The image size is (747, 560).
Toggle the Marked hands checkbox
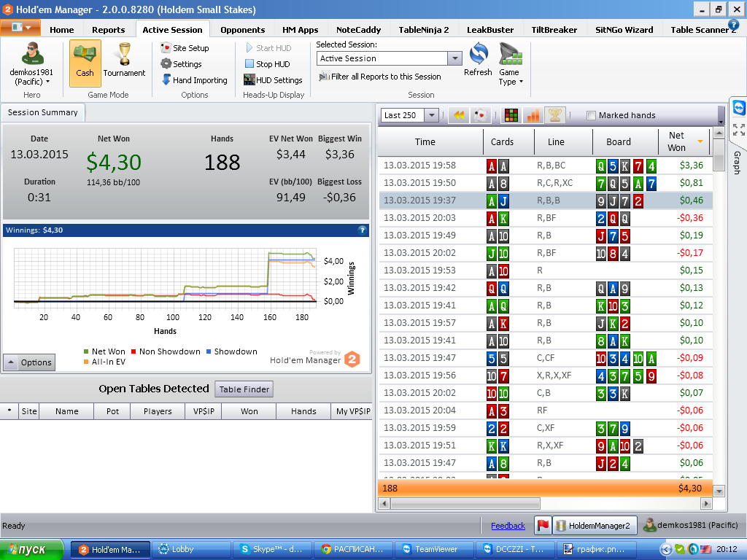click(591, 115)
